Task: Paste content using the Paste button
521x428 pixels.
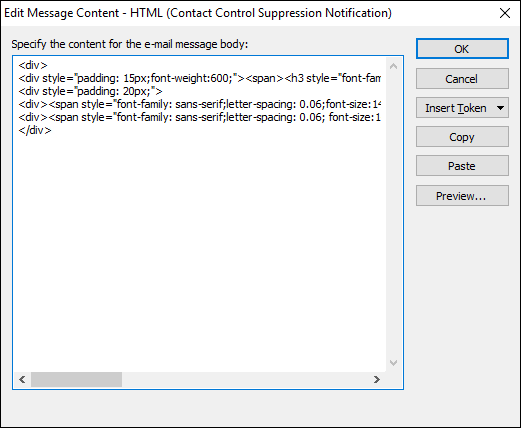Action: (x=462, y=166)
